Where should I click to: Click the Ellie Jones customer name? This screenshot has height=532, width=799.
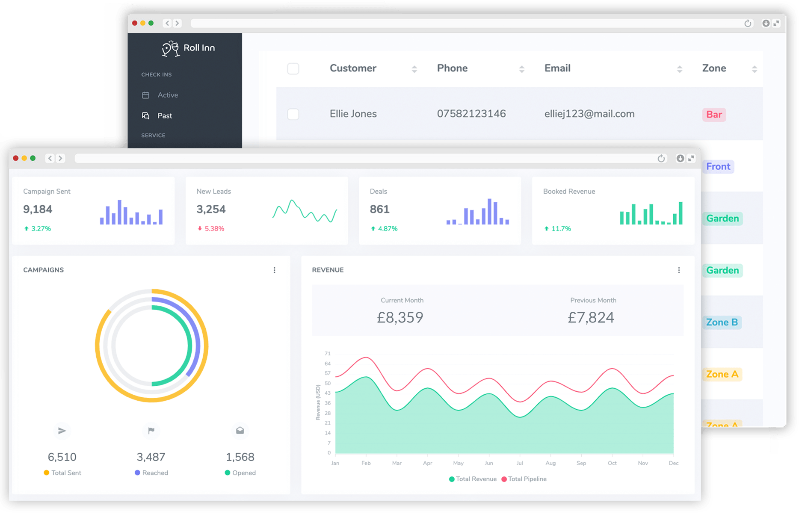click(353, 114)
